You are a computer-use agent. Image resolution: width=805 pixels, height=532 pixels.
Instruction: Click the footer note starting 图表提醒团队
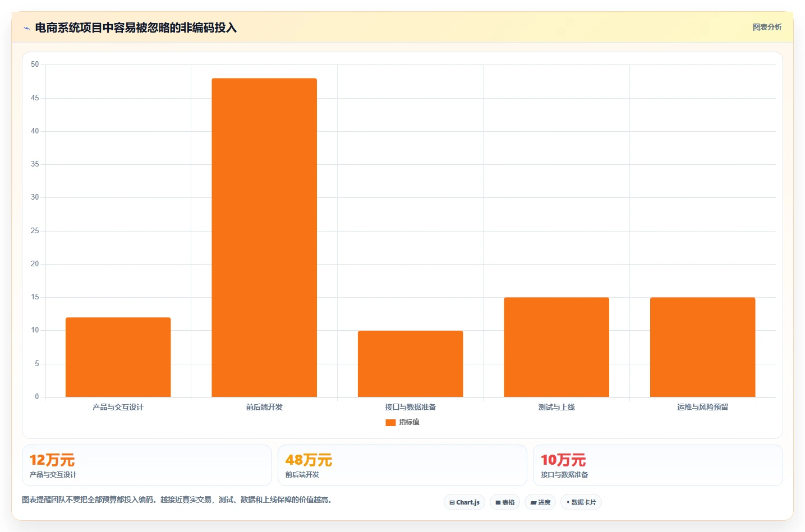click(178, 499)
